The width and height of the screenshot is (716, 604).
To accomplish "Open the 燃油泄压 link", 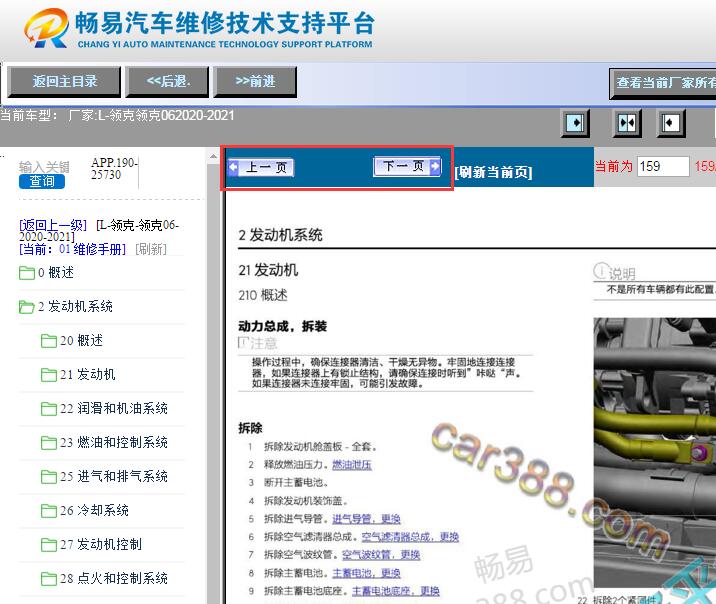I will tap(352, 465).
